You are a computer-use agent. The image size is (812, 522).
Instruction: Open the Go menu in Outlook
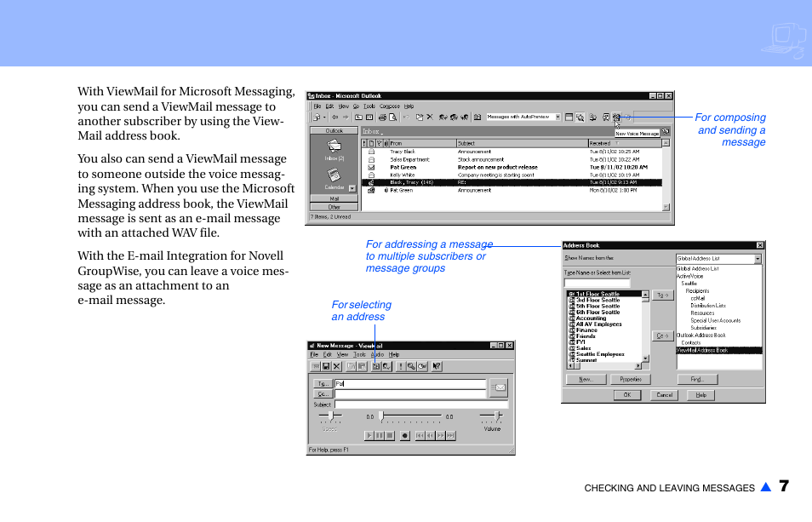tap(356, 106)
